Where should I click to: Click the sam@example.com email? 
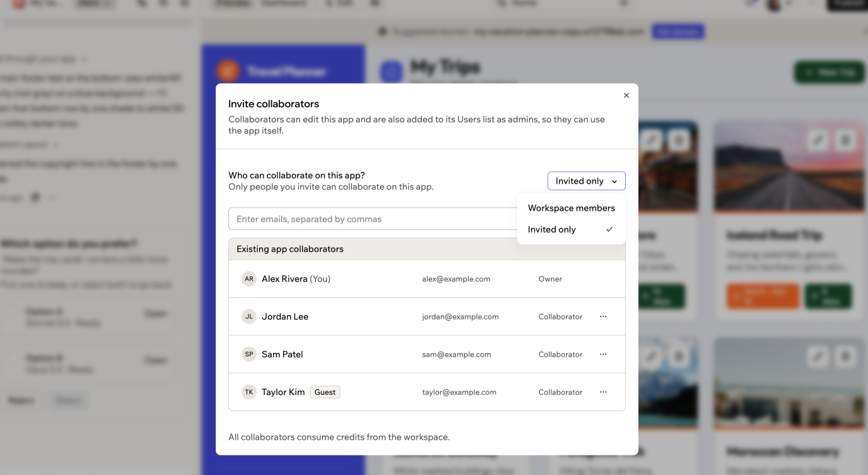click(457, 354)
